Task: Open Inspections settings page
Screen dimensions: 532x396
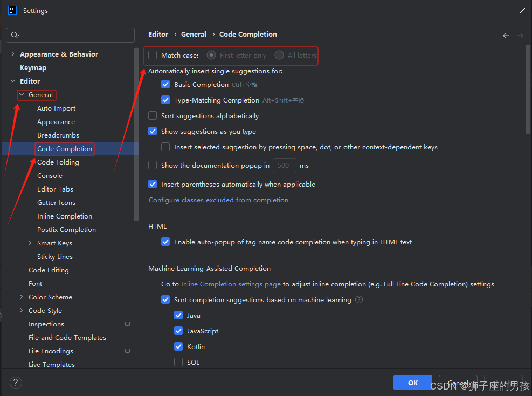Action: 46,324
